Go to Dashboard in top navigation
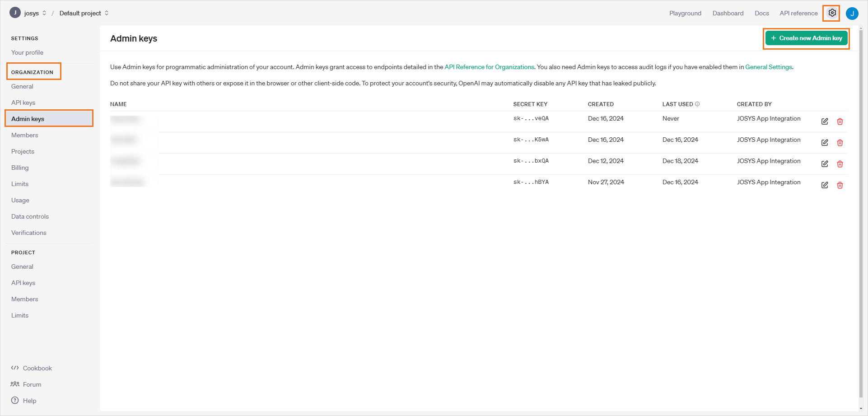Image resolution: width=868 pixels, height=416 pixels. (728, 13)
